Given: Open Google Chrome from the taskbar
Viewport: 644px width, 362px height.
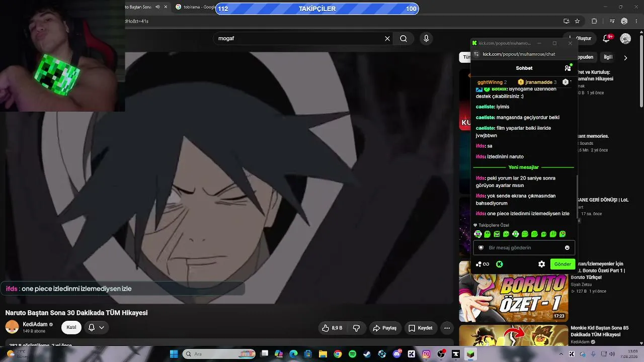Looking at the screenshot, I should pyautogui.click(x=338, y=354).
